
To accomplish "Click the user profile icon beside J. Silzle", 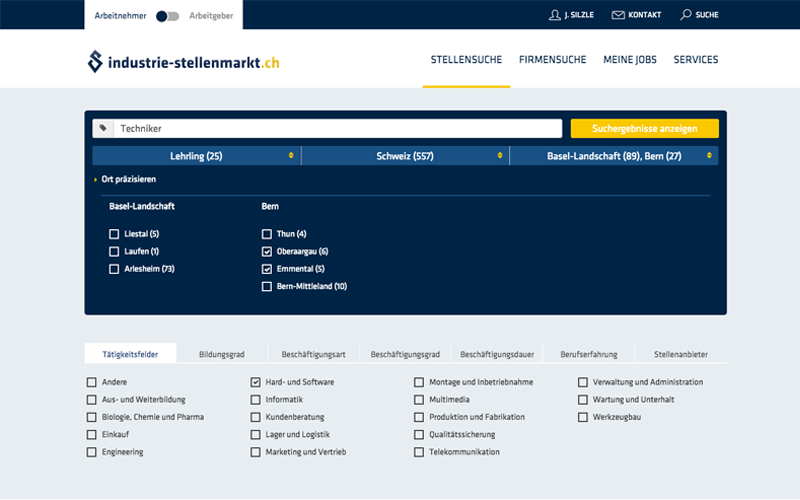I will pyautogui.click(x=555, y=15).
